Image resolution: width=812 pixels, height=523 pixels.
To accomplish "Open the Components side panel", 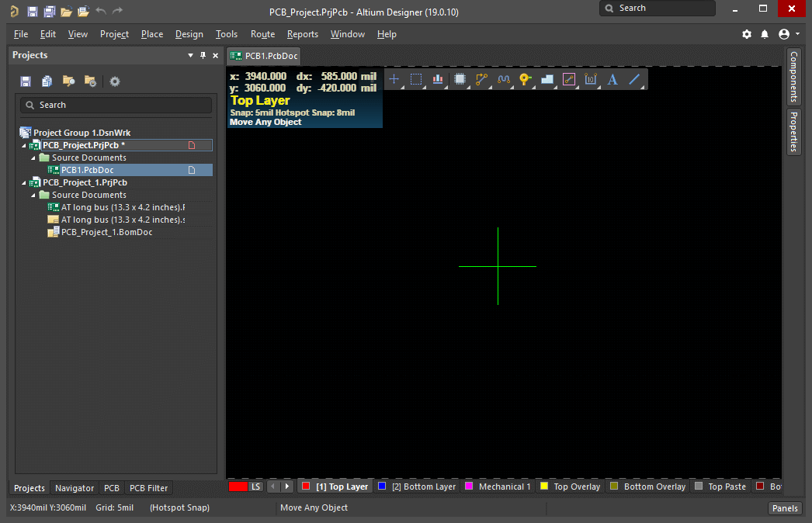I will 793,77.
